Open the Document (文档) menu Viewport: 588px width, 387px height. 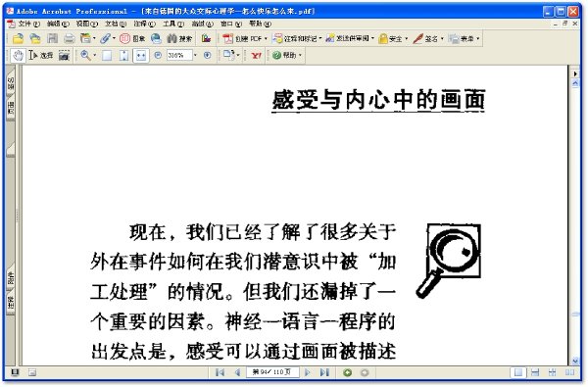[x=116, y=24]
